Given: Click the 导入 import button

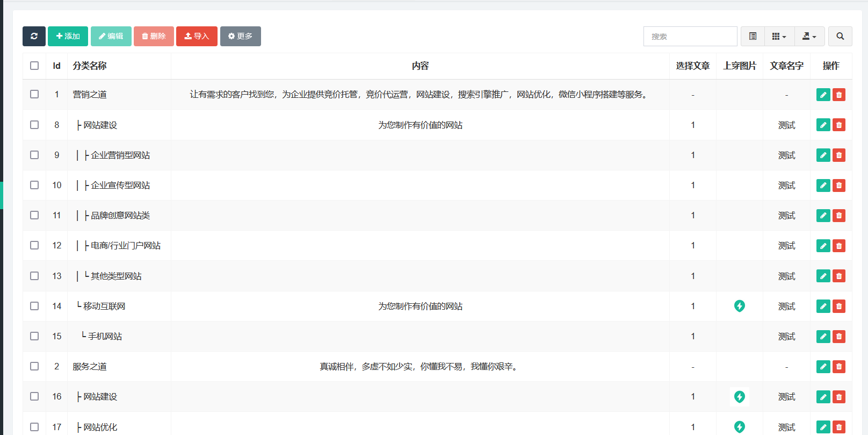Looking at the screenshot, I should [197, 36].
